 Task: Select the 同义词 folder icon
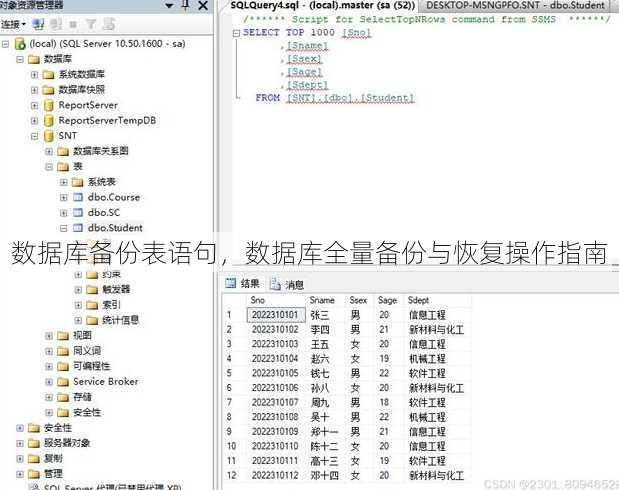[63, 351]
